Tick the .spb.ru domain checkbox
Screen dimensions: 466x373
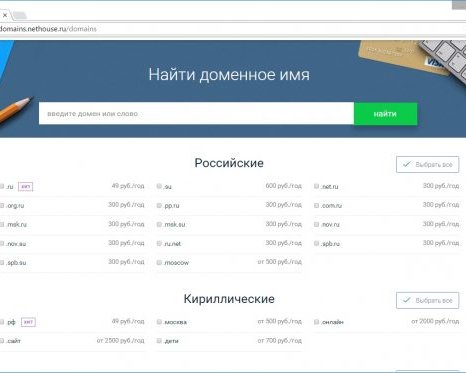pos(317,243)
